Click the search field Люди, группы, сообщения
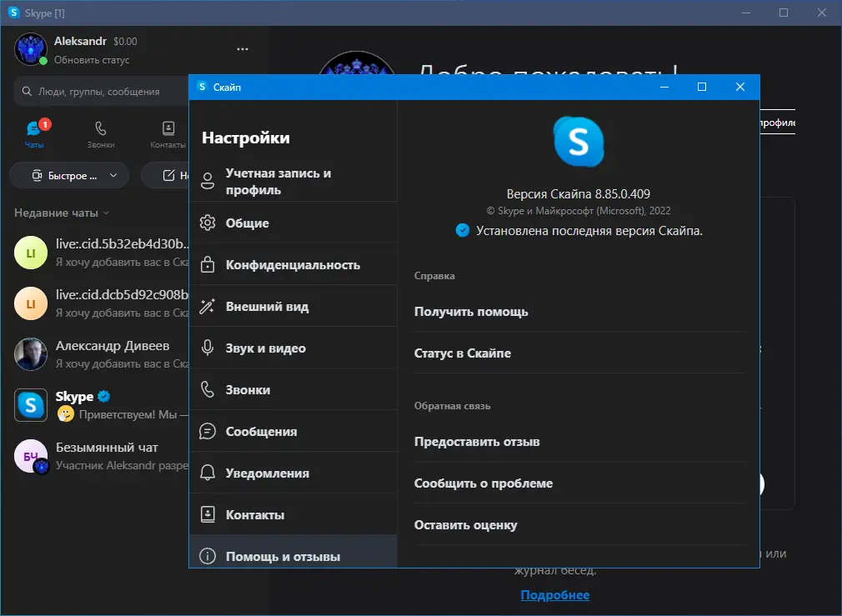Screen dimensions: 842x616 (100, 91)
